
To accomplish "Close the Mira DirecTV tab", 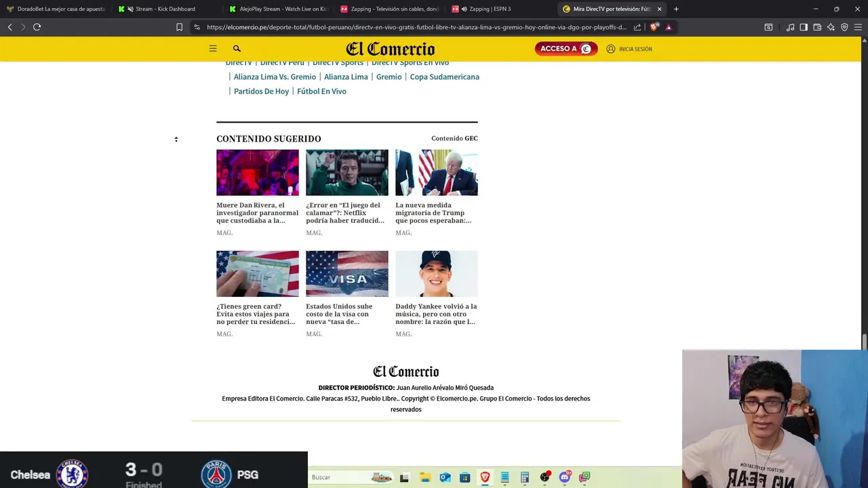I will click(659, 9).
